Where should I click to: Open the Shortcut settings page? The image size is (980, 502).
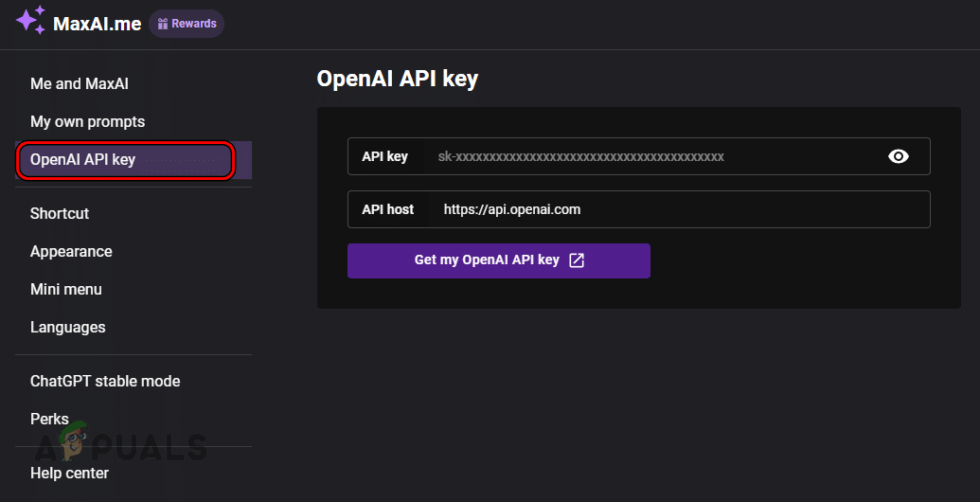point(60,213)
